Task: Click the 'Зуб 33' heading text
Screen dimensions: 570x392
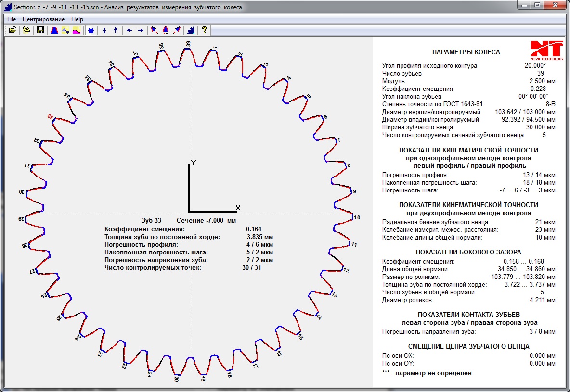Action: tap(151, 220)
